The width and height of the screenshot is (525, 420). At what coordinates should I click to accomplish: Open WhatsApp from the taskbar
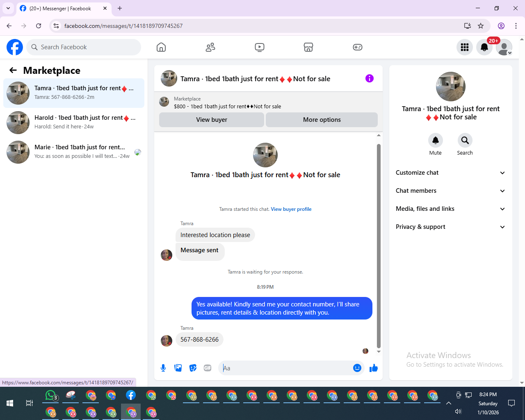[51, 395]
